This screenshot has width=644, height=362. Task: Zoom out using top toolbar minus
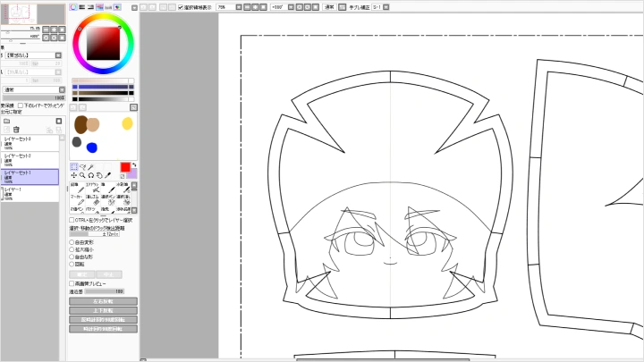coord(247,7)
